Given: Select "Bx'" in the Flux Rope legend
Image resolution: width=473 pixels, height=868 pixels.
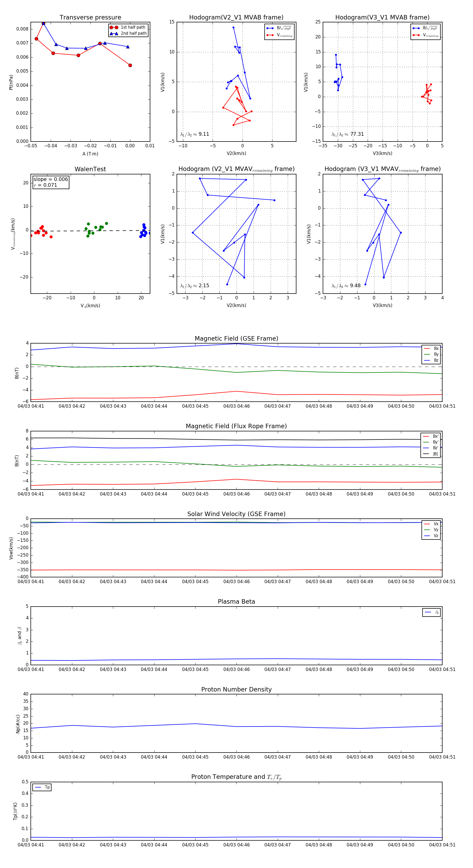Looking at the screenshot, I should click(x=431, y=436).
